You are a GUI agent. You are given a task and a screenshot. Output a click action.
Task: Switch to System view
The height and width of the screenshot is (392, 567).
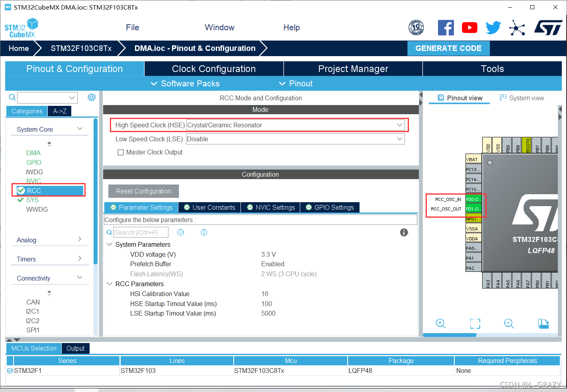(x=522, y=98)
